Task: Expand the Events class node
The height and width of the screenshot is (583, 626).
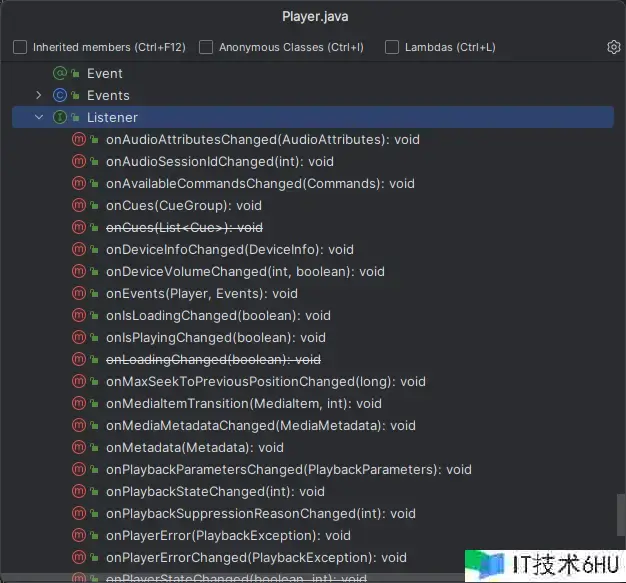Action: (38, 95)
